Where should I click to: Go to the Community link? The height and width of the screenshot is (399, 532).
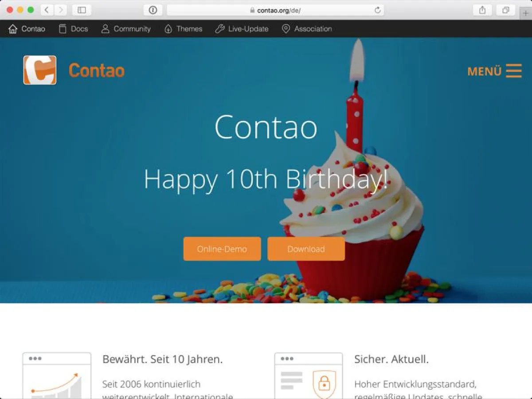coord(126,29)
